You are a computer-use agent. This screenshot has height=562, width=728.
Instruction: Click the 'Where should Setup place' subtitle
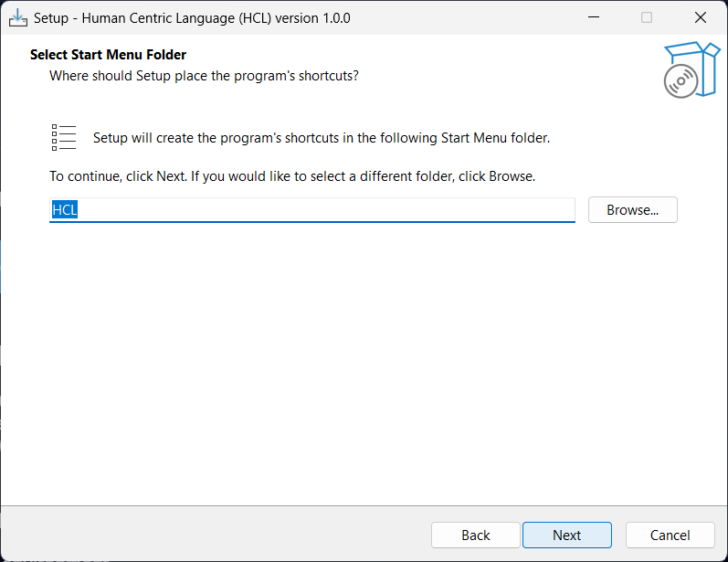(204, 76)
